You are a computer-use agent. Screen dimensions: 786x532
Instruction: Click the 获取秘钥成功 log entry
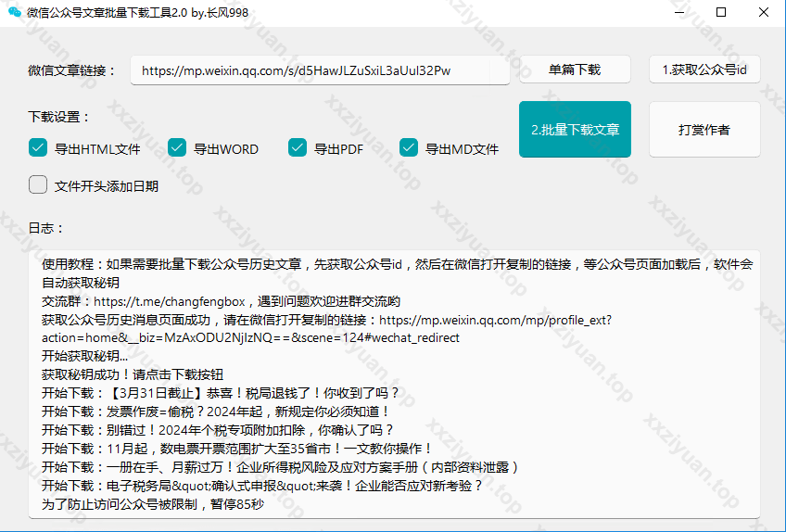[133, 374]
